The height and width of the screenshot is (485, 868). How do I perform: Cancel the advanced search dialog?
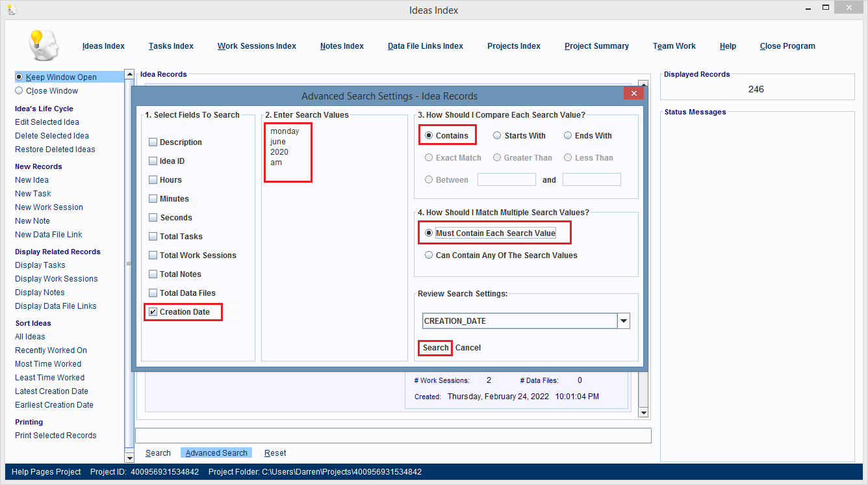pos(468,348)
